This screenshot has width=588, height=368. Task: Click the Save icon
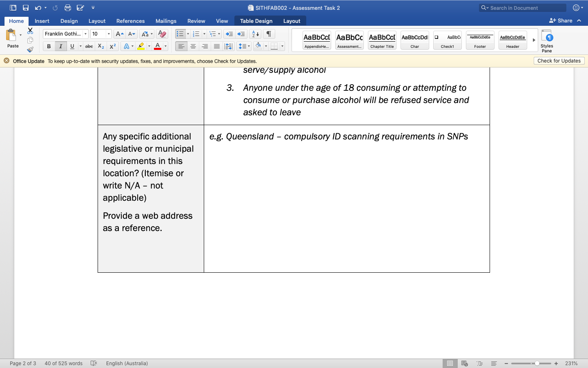[25, 7]
